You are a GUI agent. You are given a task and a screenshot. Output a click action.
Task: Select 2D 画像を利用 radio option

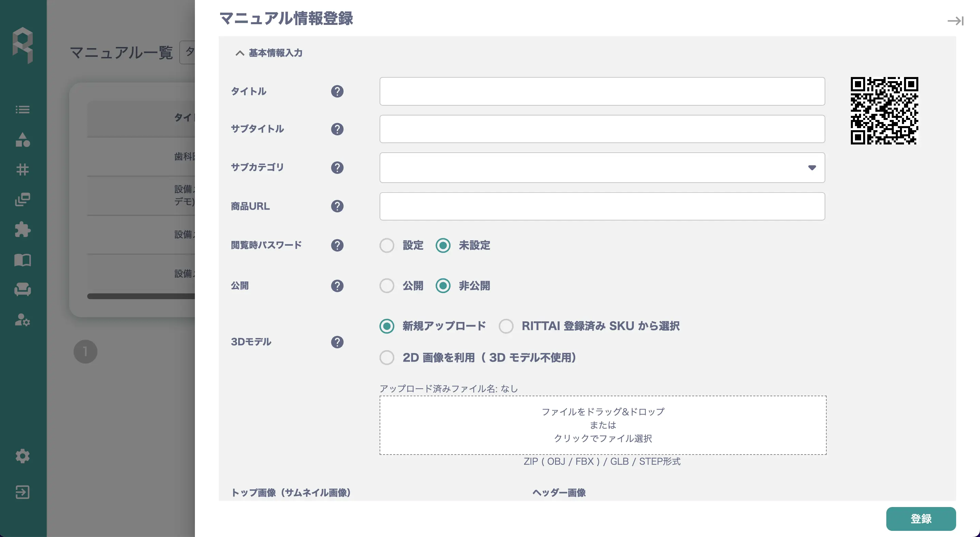(387, 357)
